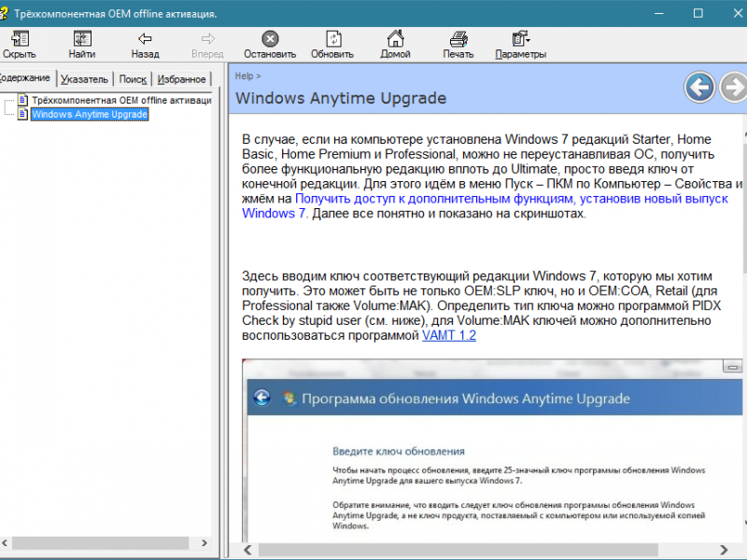
Task: Print the topic with the Печать icon
Action: tap(458, 39)
